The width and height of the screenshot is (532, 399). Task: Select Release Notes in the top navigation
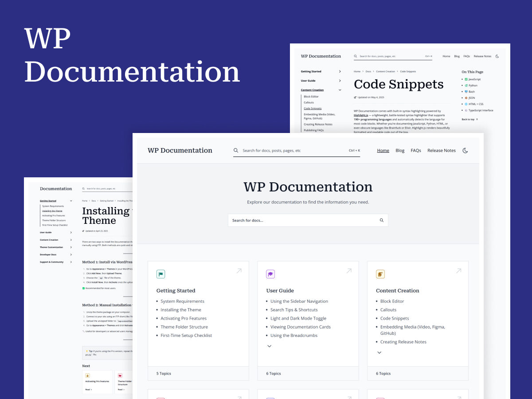[x=442, y=150]
